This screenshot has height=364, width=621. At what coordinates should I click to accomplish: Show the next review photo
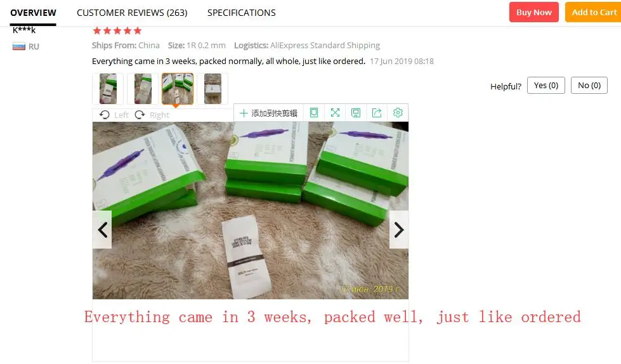click(x=399, y=230)
